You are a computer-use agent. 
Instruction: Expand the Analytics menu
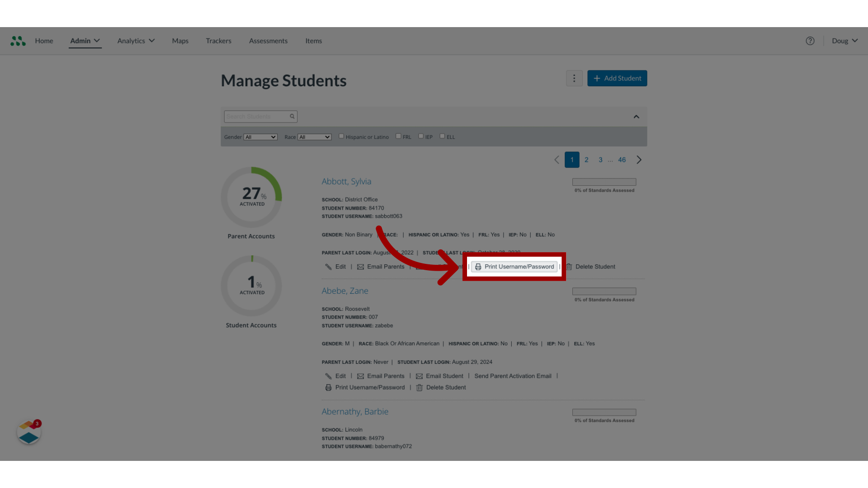[136, 41]
